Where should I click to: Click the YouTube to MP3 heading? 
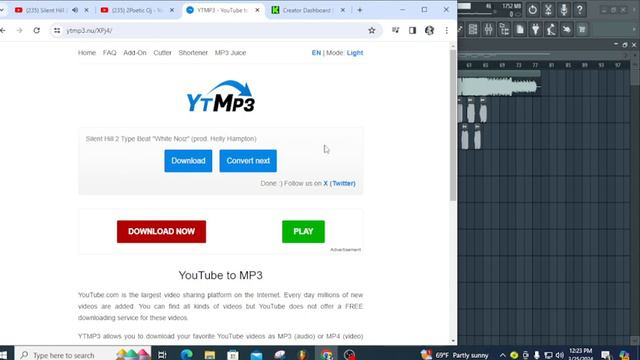[220, 276]
